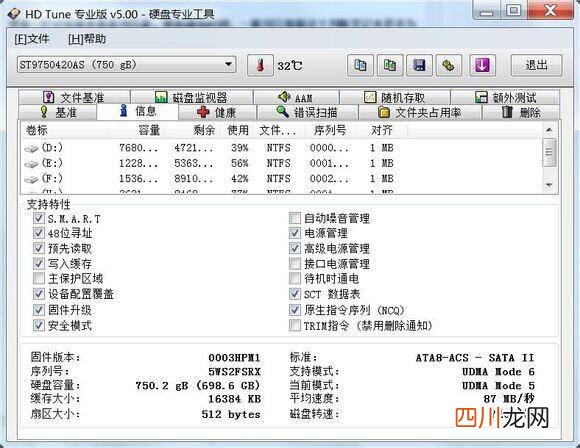
Task: Toggle the 主保护区域 checkbox
Action: pyautogui.click(x=39, y=279)
